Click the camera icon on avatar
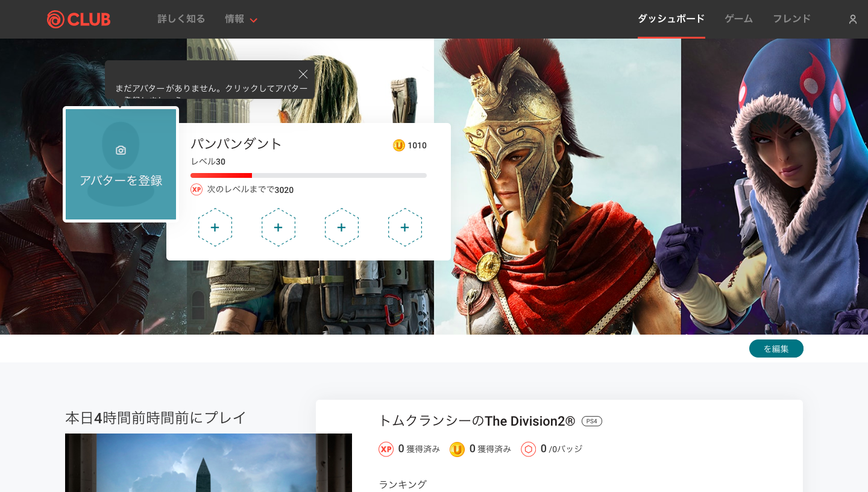 (x=121, y=150)
